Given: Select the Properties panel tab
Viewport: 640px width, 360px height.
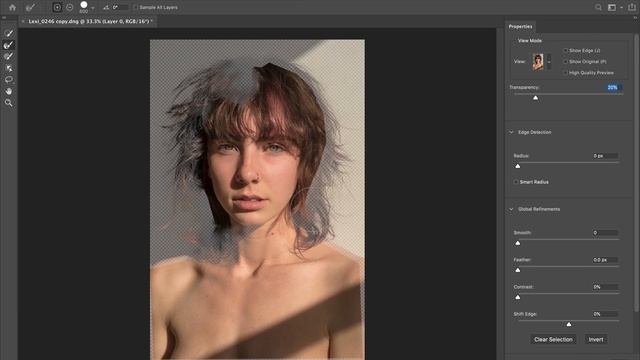Looking at the screenshot, I should [520, 27].
